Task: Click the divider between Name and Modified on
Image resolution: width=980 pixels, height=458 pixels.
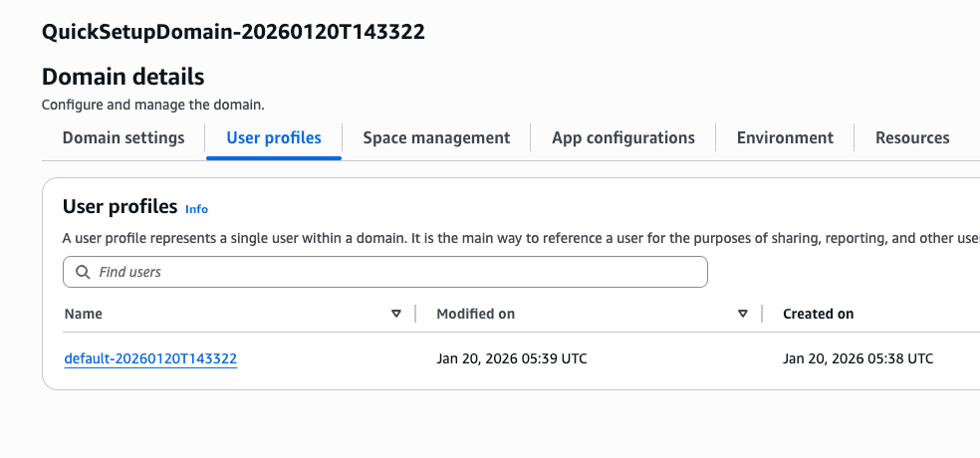Action: pos(415,314)
